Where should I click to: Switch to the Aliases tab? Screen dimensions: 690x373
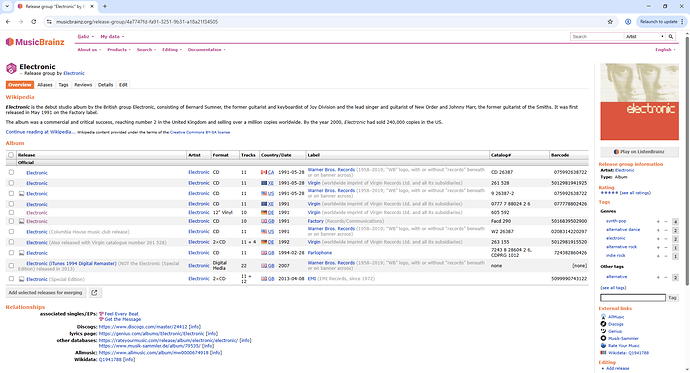click(x=45, y=85)
